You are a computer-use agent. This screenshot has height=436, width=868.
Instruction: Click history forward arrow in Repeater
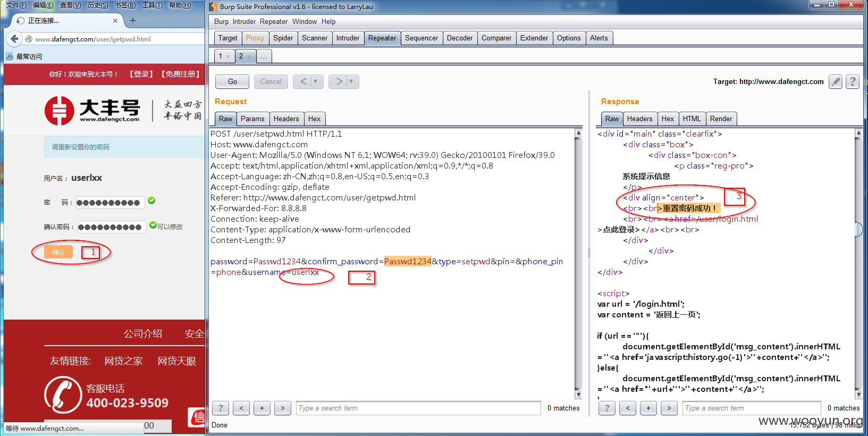coord(339,81)
